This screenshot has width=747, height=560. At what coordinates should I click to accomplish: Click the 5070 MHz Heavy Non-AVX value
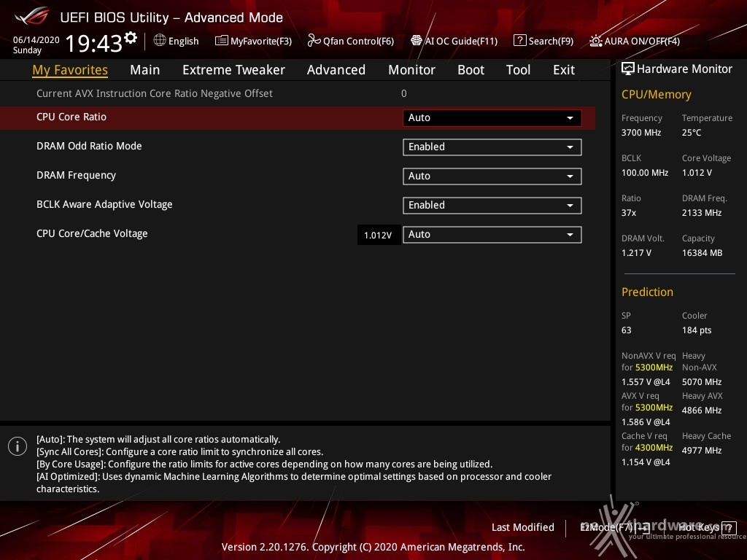(x=702, y=382)
